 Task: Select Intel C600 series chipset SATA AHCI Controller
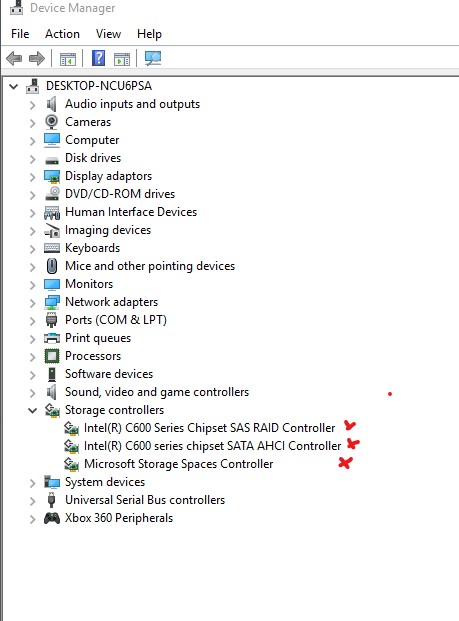point(213,446)
